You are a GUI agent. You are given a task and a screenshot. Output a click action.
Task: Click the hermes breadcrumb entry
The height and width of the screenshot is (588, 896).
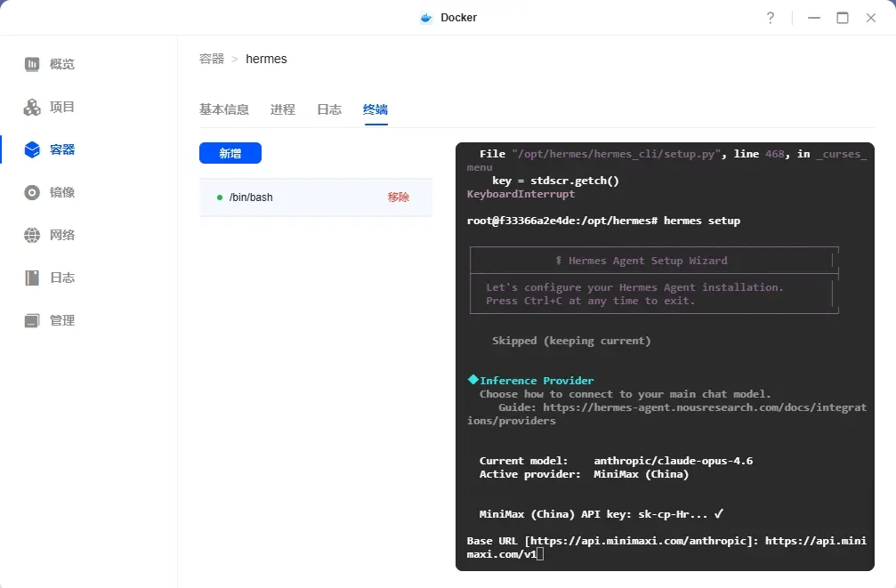click(266, 59)
